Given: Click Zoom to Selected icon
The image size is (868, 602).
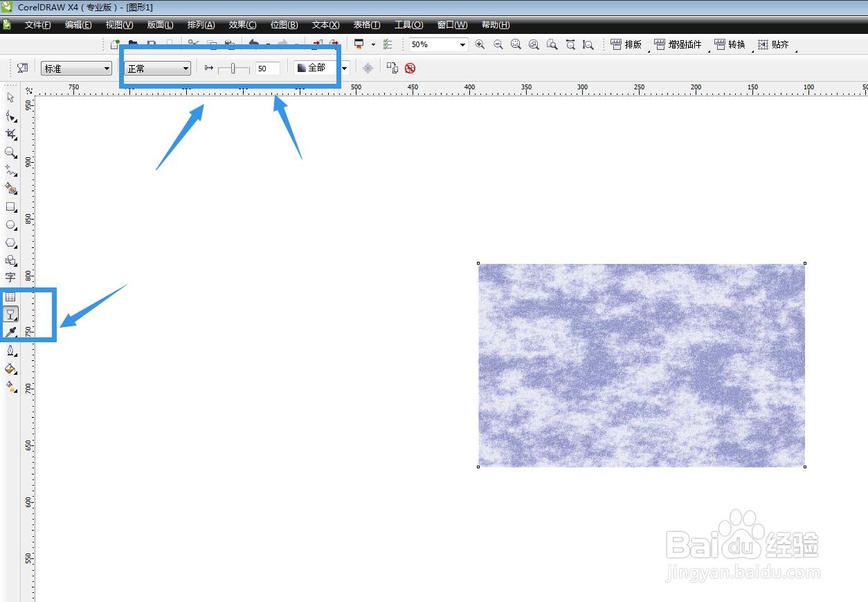Looking at the screenshot, I should (516, 44).
